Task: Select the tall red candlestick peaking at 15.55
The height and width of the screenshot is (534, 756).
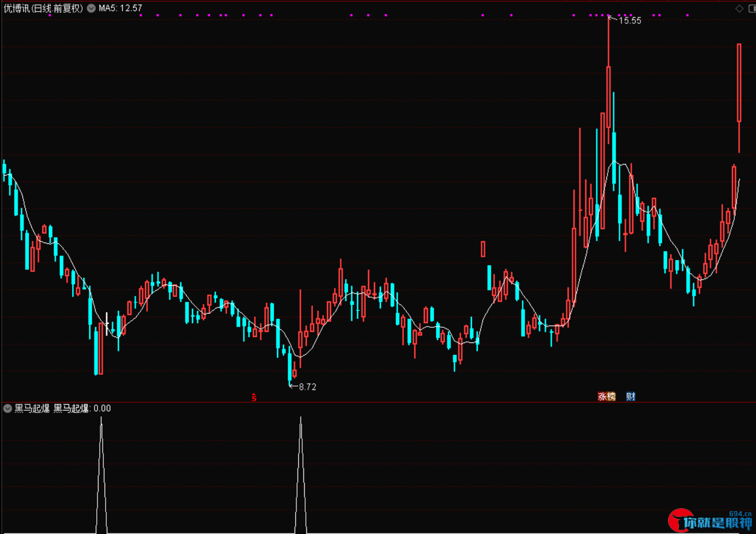Action: [609, 97]
